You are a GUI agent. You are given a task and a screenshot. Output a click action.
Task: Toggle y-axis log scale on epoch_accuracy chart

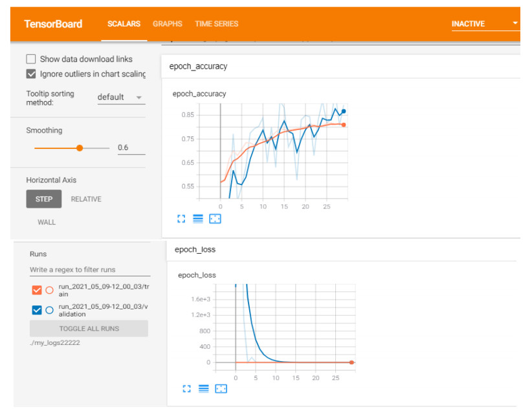click(x=198, y=219)
